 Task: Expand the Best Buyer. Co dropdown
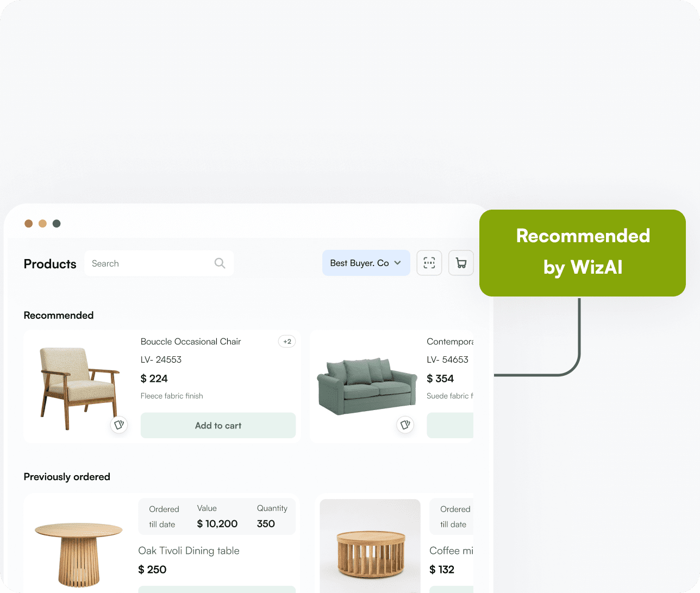tap(366, 263)
